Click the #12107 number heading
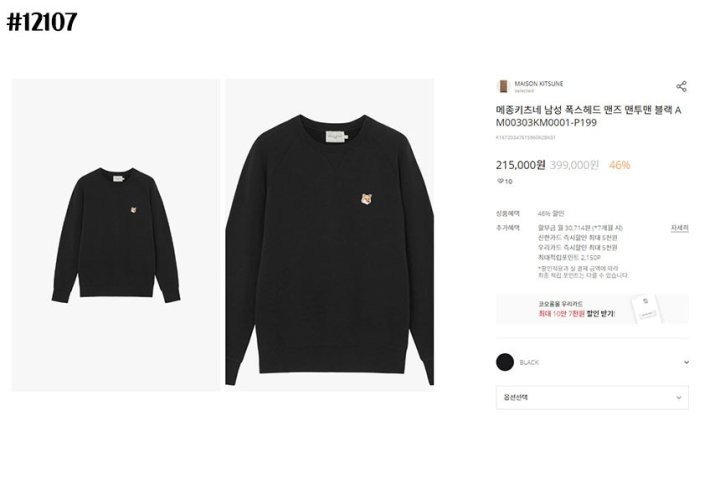Viewport: 720px width, 493px height. click(42, 22)
